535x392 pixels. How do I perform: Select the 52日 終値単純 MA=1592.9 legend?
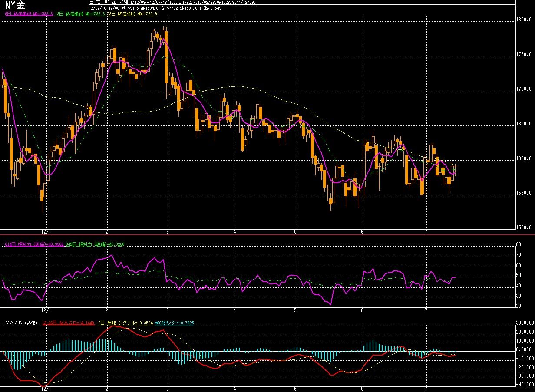click(132, 14)
